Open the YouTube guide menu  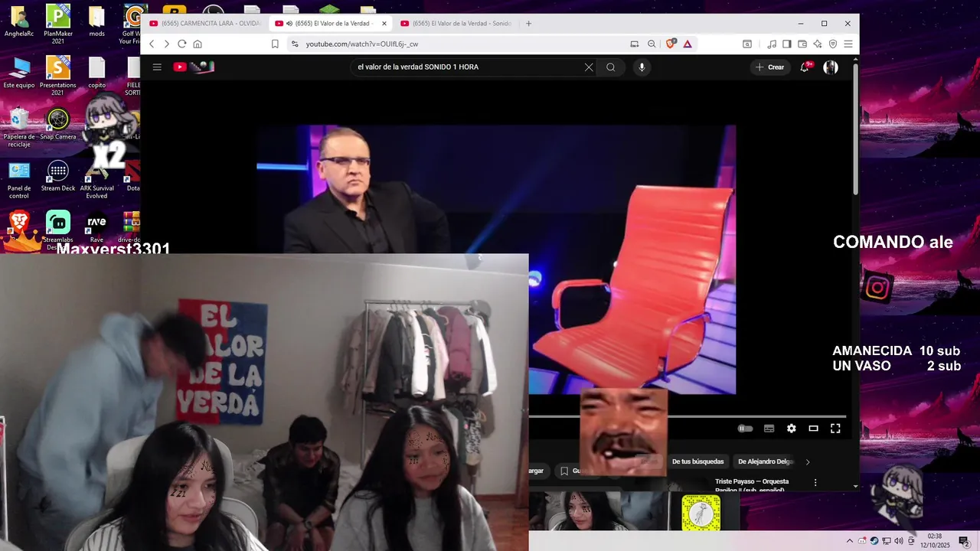click(x=157, y=67)
